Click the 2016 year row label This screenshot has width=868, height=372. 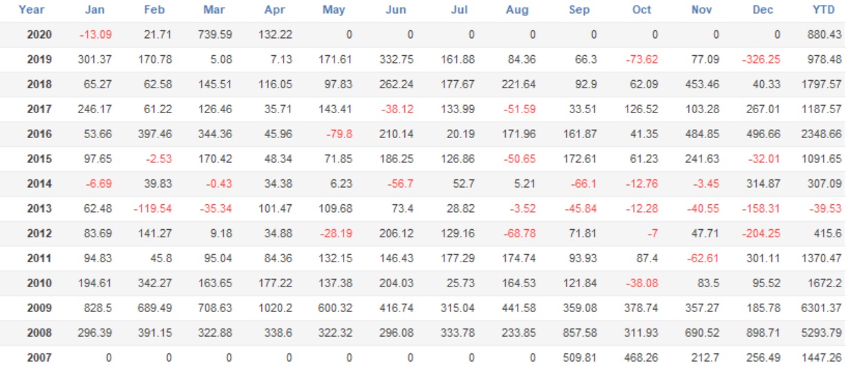click(x=39, y=134)
